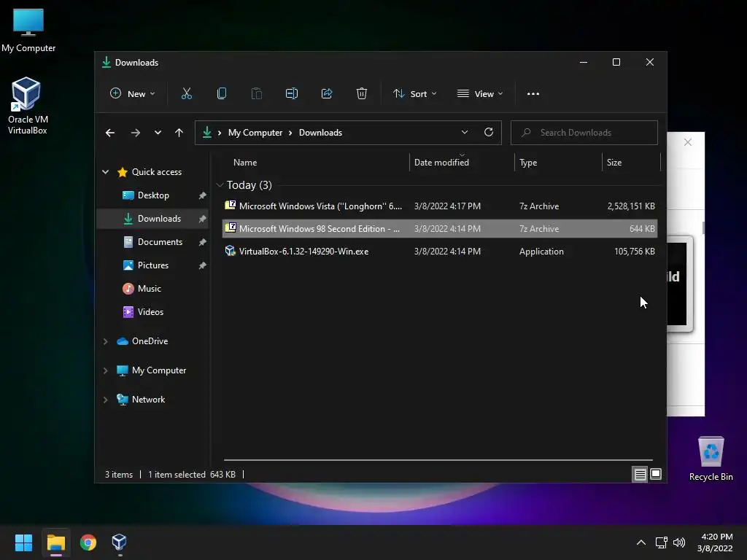Click the Cut scissors icon in toolbar

coord(186,94)
